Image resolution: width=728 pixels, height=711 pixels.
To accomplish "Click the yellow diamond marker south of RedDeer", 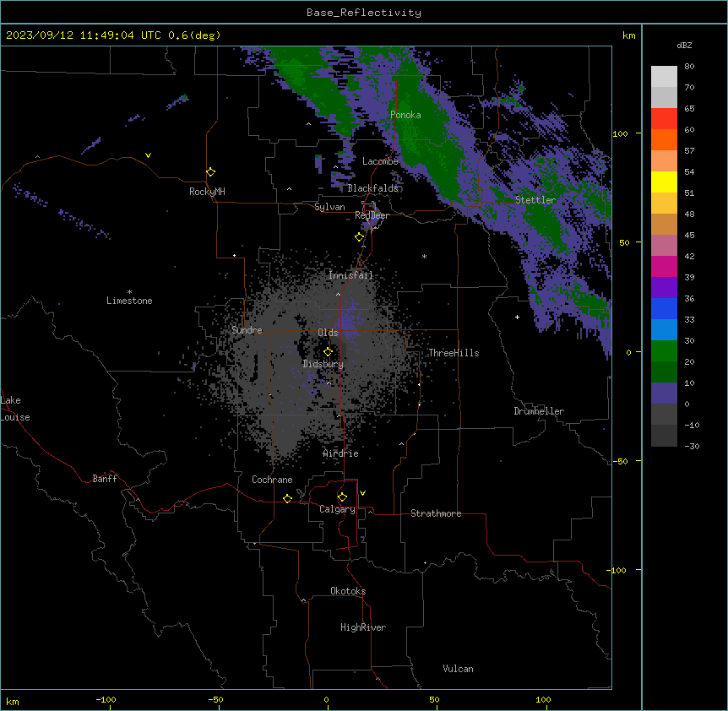I will point(359,237).
